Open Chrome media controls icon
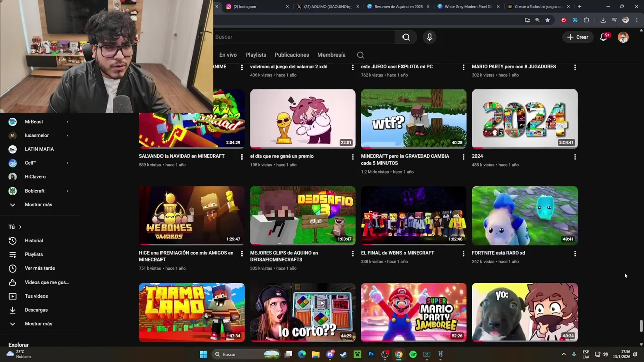 tap(614, 20)
